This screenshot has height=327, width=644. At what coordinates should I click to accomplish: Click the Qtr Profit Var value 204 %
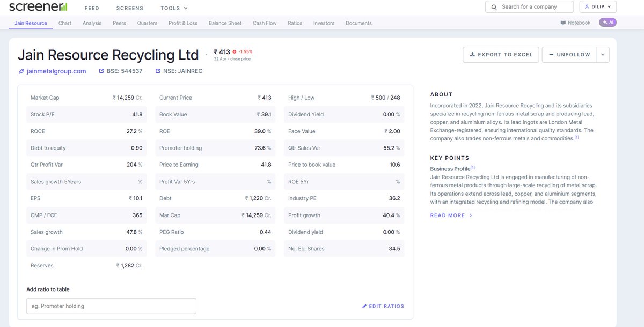[x=134, y=165]
